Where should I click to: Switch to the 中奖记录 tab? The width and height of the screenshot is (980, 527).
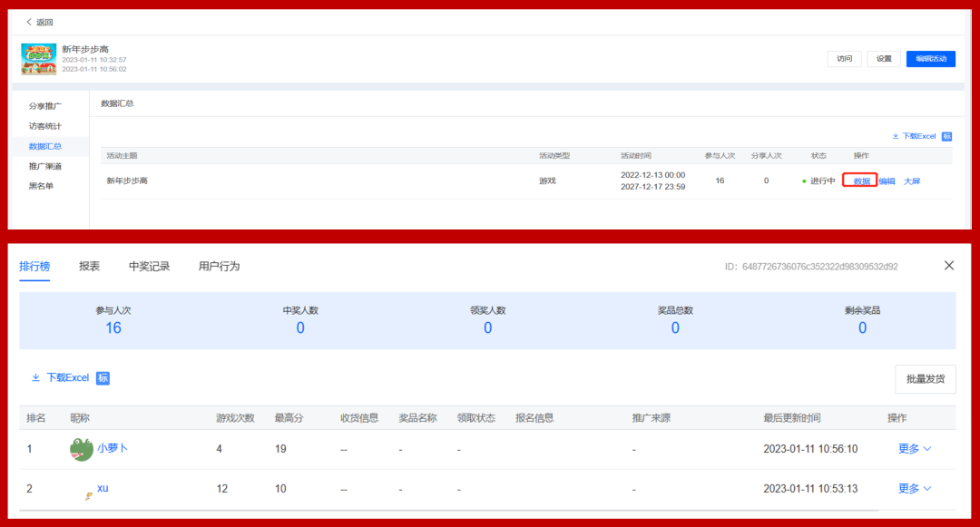pyautogui.click(x=150, y=267)
